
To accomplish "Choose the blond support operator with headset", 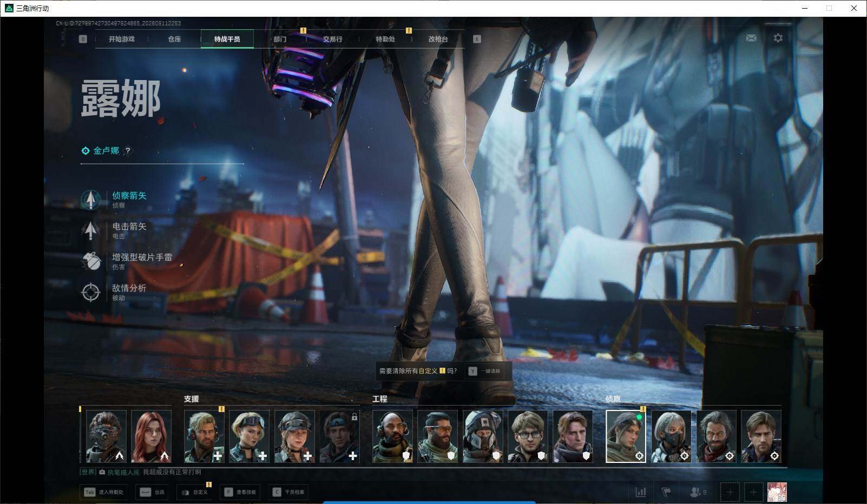I will 204,436.
